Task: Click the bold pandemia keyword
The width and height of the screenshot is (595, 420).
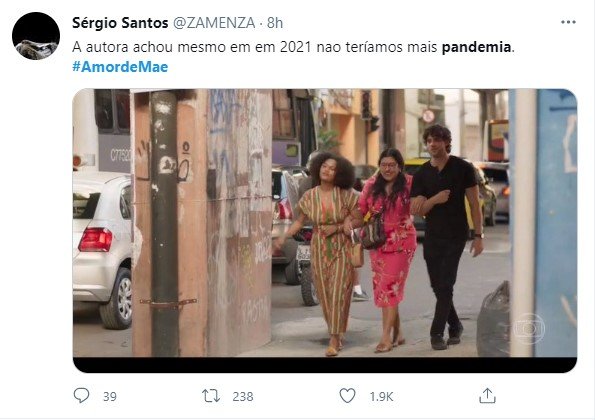Action: tap(477, 47)
